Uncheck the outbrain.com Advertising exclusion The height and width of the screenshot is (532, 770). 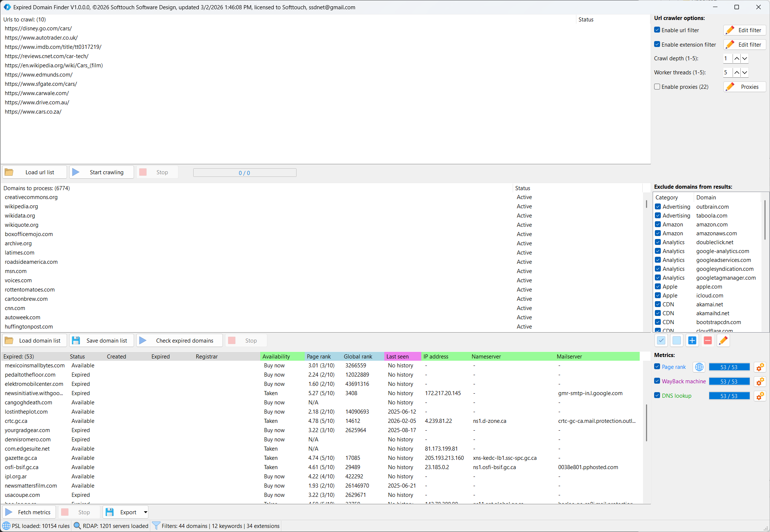(658, 207)
